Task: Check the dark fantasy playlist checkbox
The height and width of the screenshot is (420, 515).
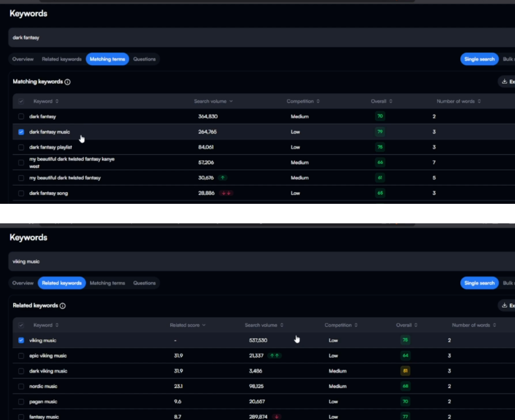Action: coord(22,148)
